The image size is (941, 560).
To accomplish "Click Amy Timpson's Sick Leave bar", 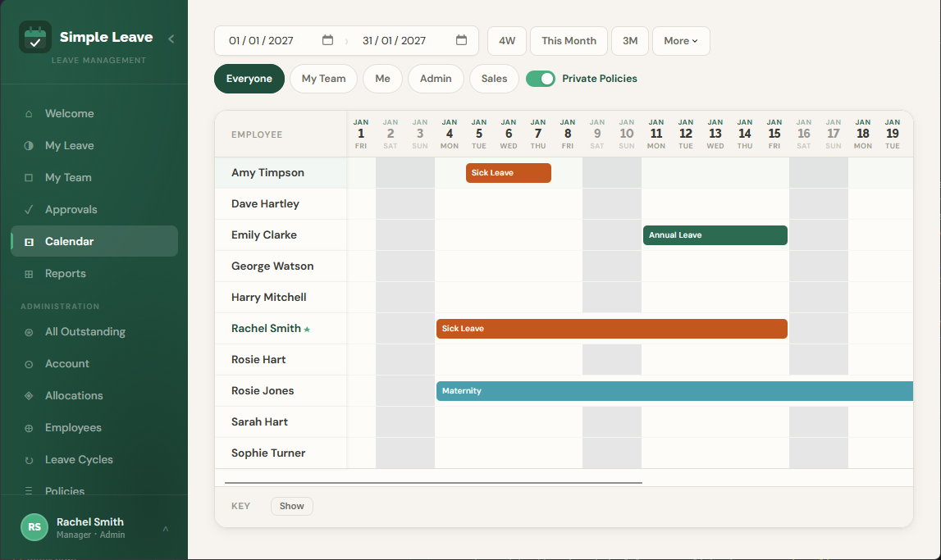I will [x=509, y=173].
